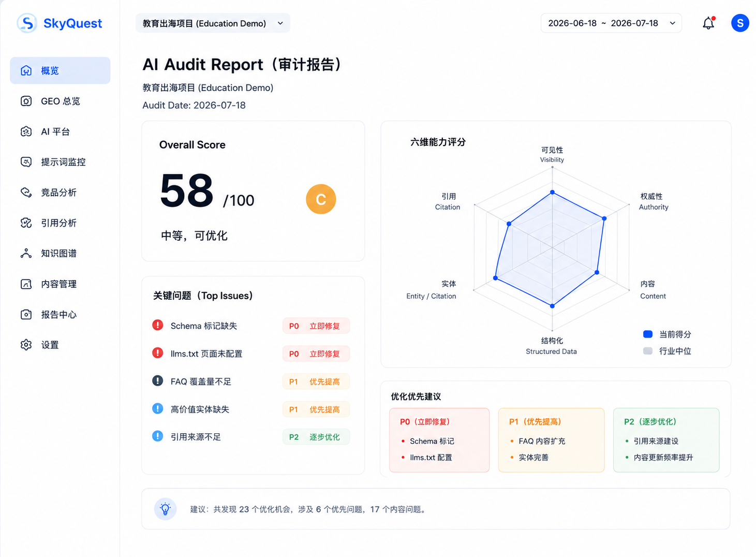Click FAQ 内容扩充 in P1 card
The width and height of the screenshot is (756, 557).
point(542,441)
